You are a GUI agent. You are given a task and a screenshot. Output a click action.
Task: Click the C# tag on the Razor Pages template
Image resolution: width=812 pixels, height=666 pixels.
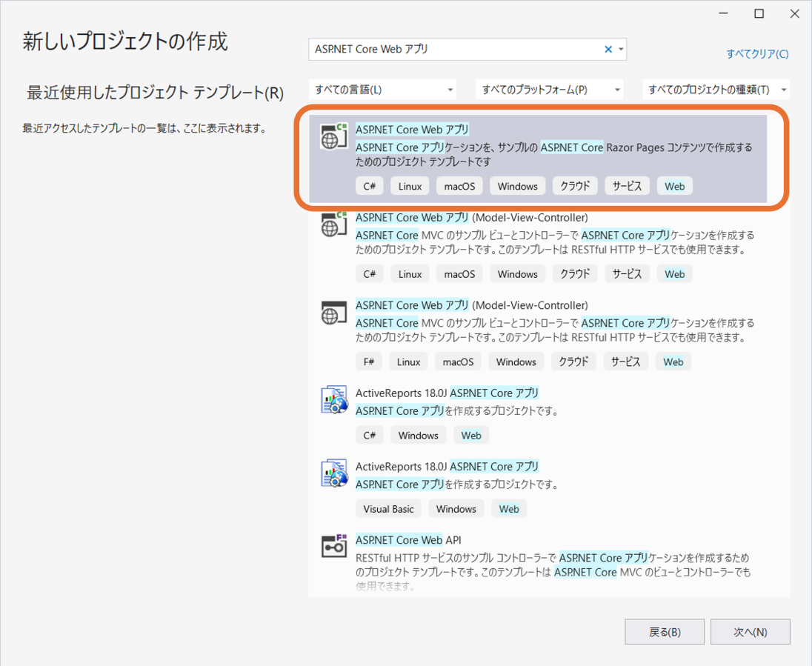(369, 187)
